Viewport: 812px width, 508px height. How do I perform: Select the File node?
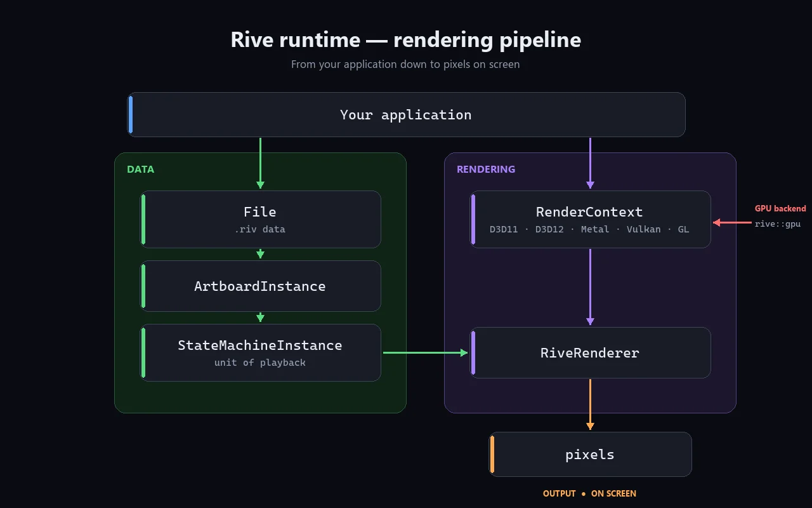[260, 219]
